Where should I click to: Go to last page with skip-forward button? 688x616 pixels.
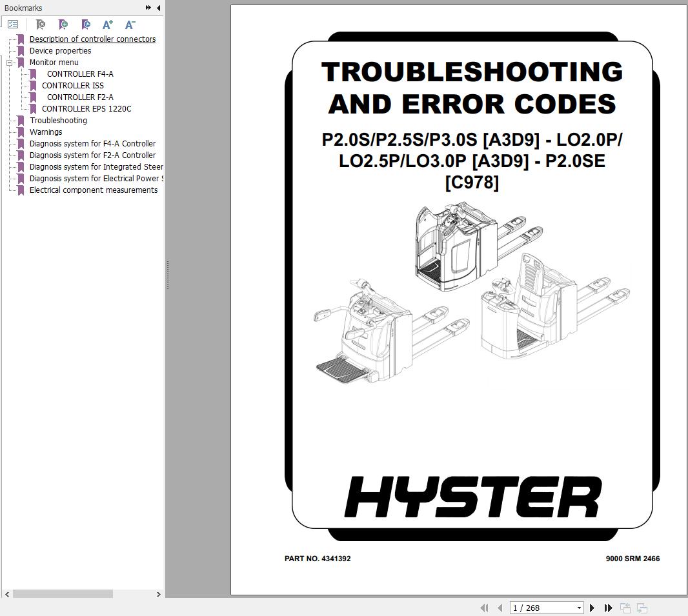tap(608, 608)
